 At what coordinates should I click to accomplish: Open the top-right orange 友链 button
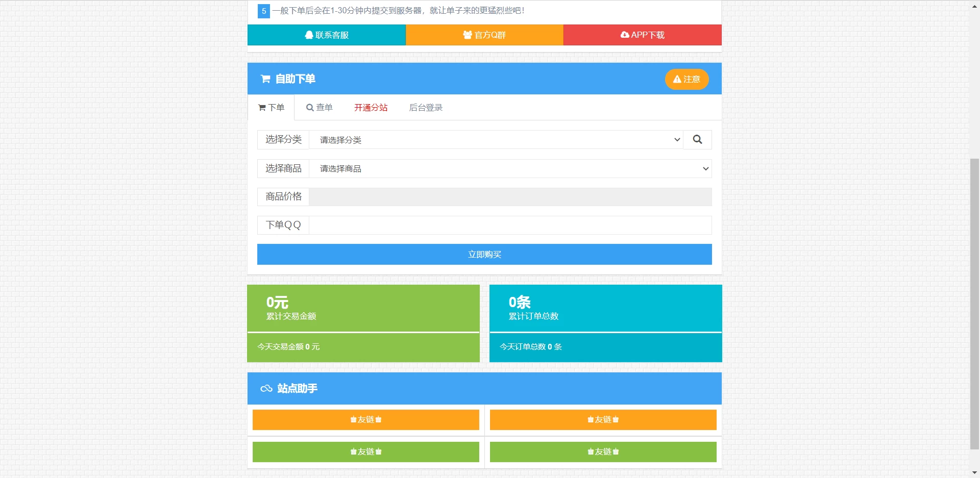coord(603,419)
